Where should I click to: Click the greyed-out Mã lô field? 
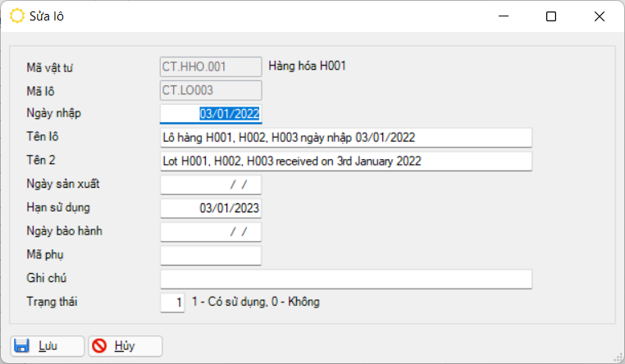(x=211, y=90)
